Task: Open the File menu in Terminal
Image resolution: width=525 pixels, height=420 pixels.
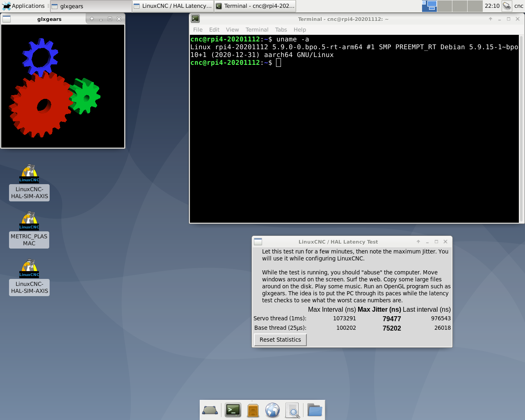Action: coord(198,30)
